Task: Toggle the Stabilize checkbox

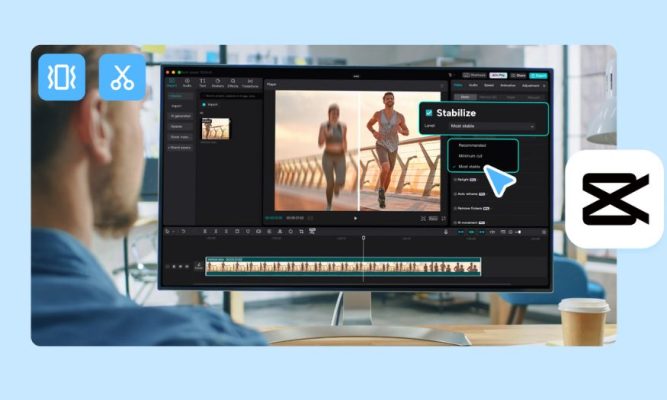Action: pyautogui.click(x=430, y=113)
